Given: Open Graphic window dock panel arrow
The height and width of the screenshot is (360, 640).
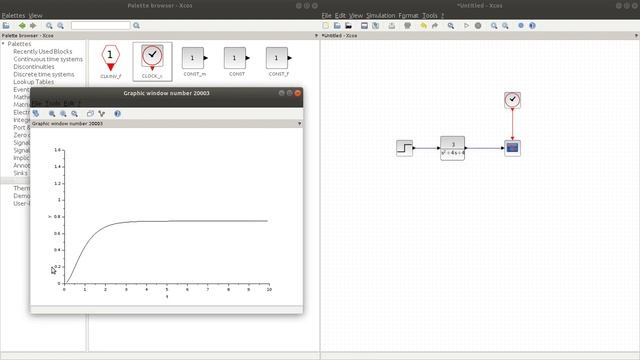Looking at the screenshot, I should [x=299, y=124].
